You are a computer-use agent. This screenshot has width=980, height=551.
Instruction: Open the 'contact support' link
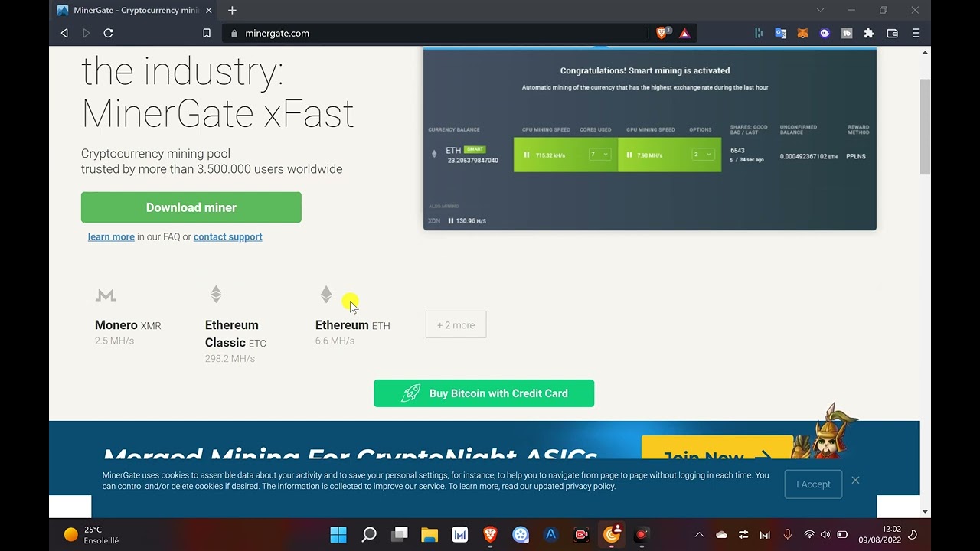tap(227, 236)
